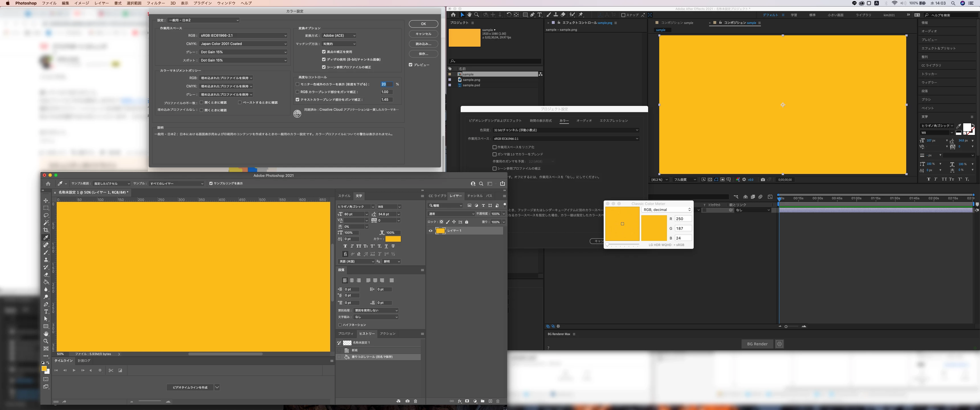Open the RGB working space dropdown
Viewport: 980px width, 410px height.
[x=243, y=35]
